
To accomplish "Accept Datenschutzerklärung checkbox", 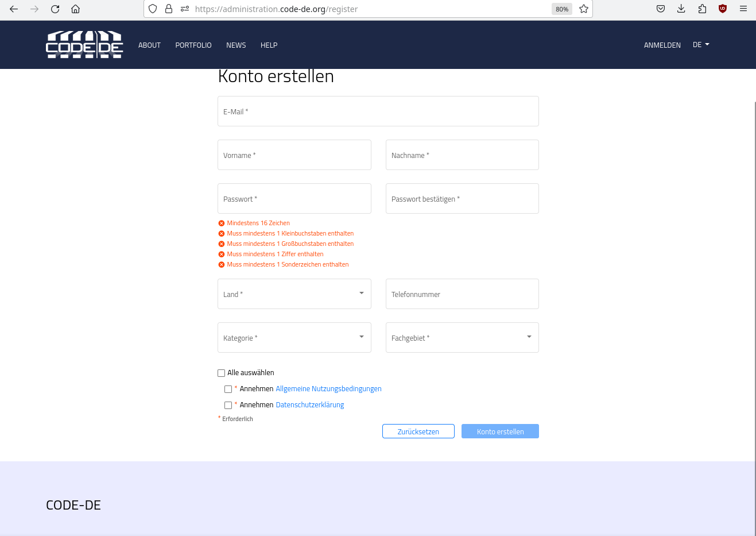I will (x=228, y=405).
